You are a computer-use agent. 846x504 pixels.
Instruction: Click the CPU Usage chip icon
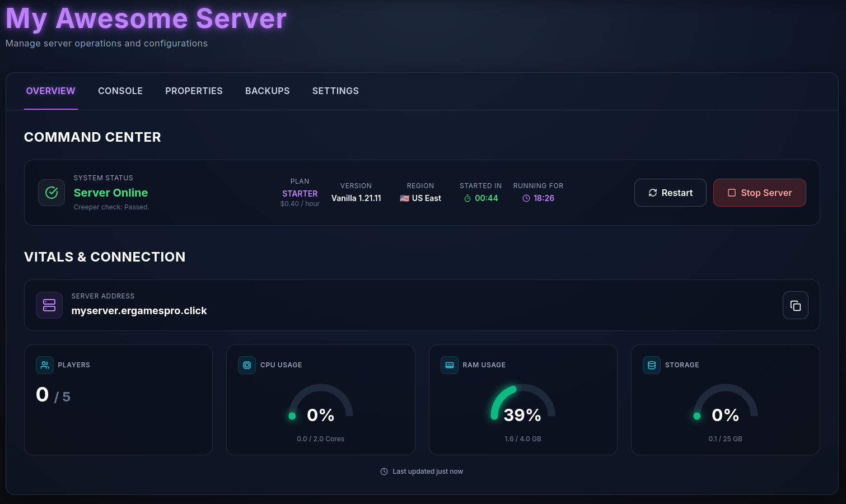click(x=247, y=365)
